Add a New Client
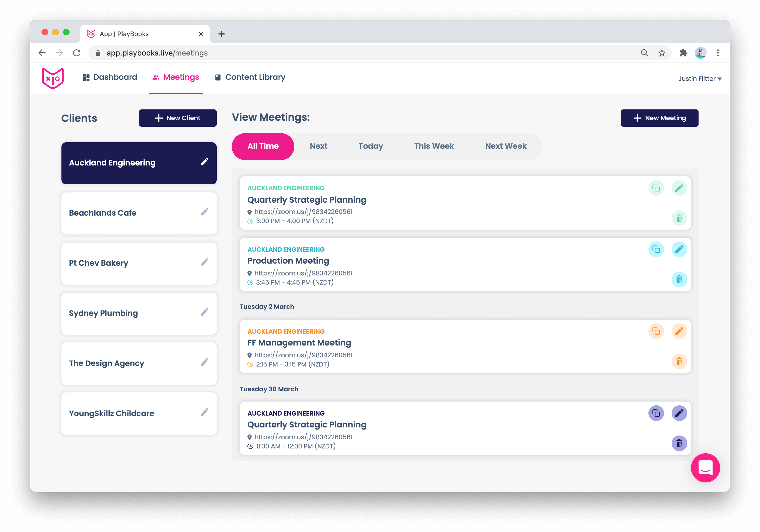The height and width of the screenshot is (532, 760). click(x=177, y=118)
